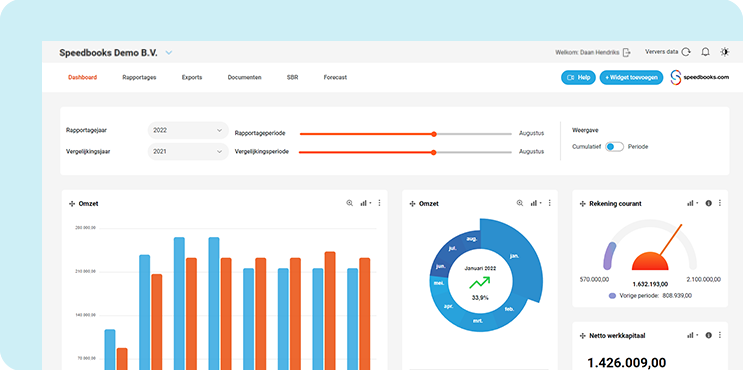Open the Dashboard tab
Image resolution: width=743 pixels, height=370 pixels.
point(82,77)
